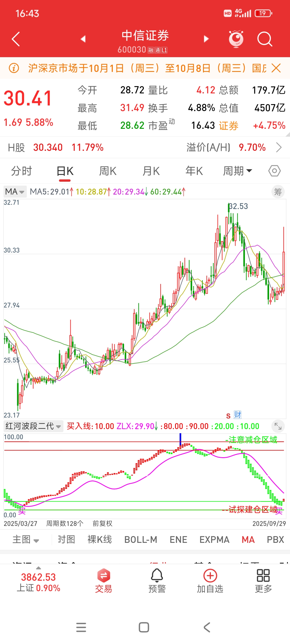Screen dimensions: 290x644
Task: Select the ENE indicator
Action: pyautogui.click(x=178, y=540)
